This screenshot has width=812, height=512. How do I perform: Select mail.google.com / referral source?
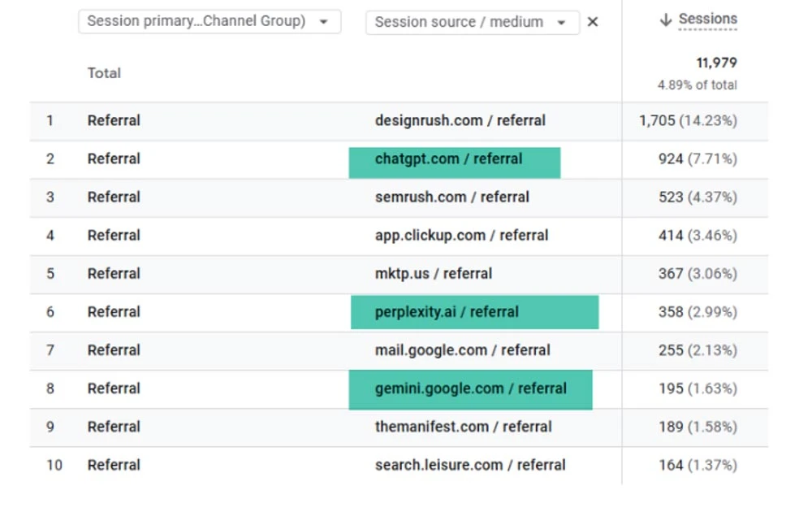pos(462,350)
